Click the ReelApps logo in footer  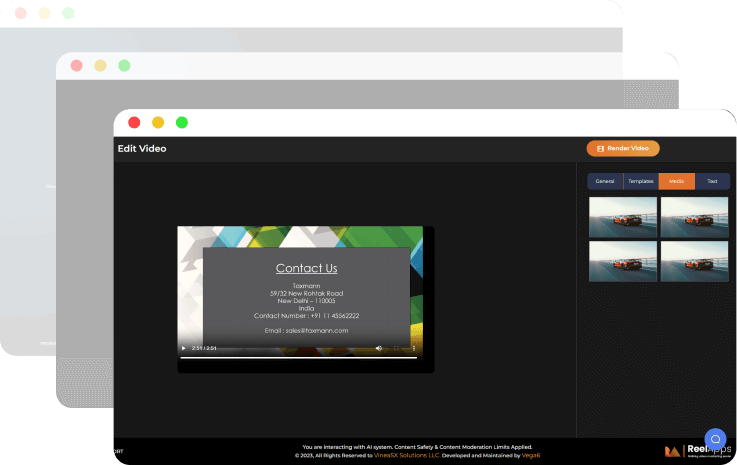pyautogui.click(x=689, y=451)
